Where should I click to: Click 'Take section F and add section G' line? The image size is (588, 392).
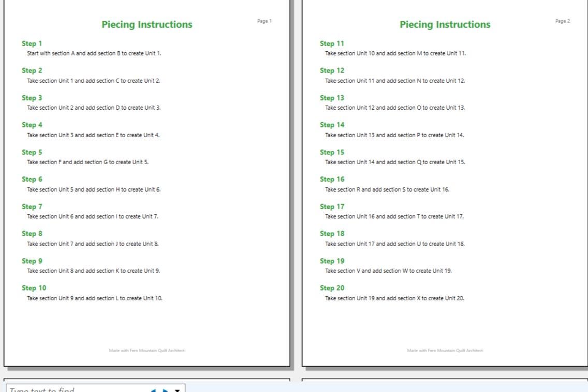point(88,162)
